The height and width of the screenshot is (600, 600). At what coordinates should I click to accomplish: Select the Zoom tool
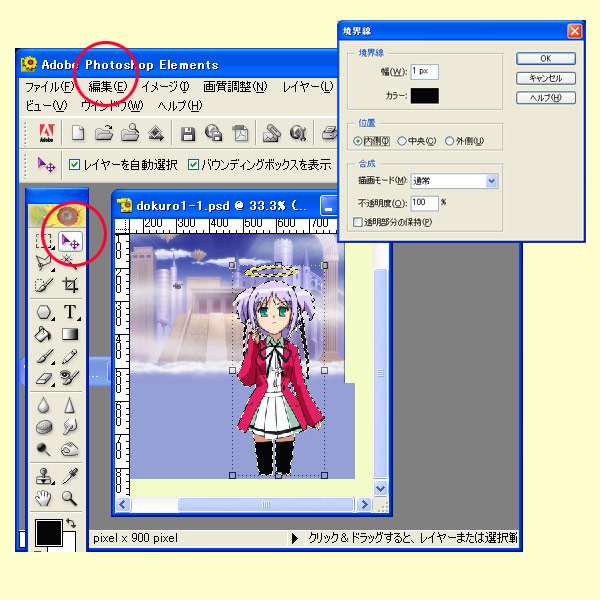(70, 498)
